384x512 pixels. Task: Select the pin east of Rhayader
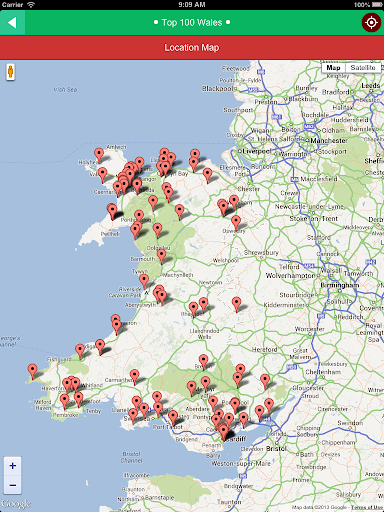click(236, 304)
